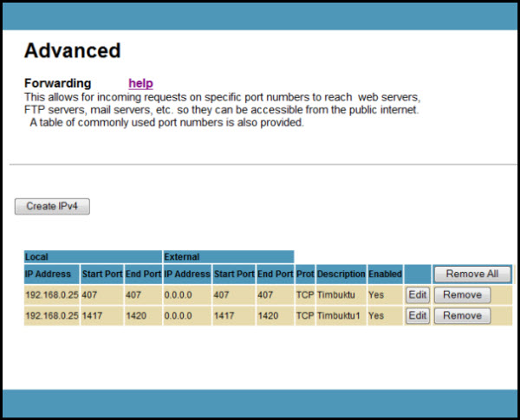Click the Prot column header

point(305,275)
